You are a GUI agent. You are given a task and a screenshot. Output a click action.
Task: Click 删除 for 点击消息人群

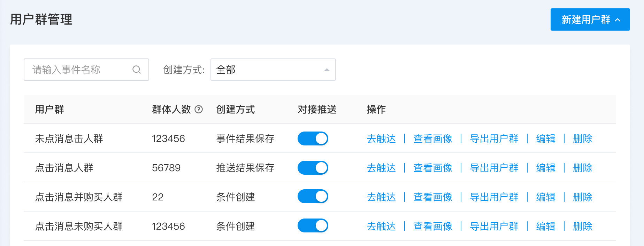tap(583, 168)
